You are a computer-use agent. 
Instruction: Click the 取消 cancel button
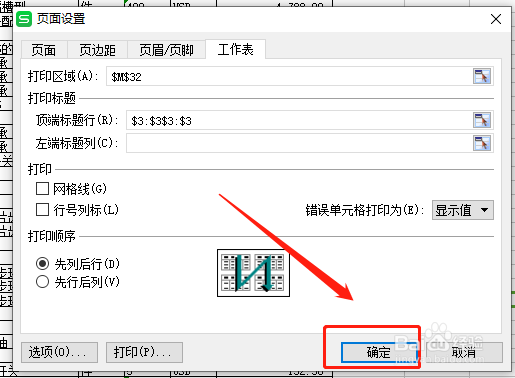464,352
